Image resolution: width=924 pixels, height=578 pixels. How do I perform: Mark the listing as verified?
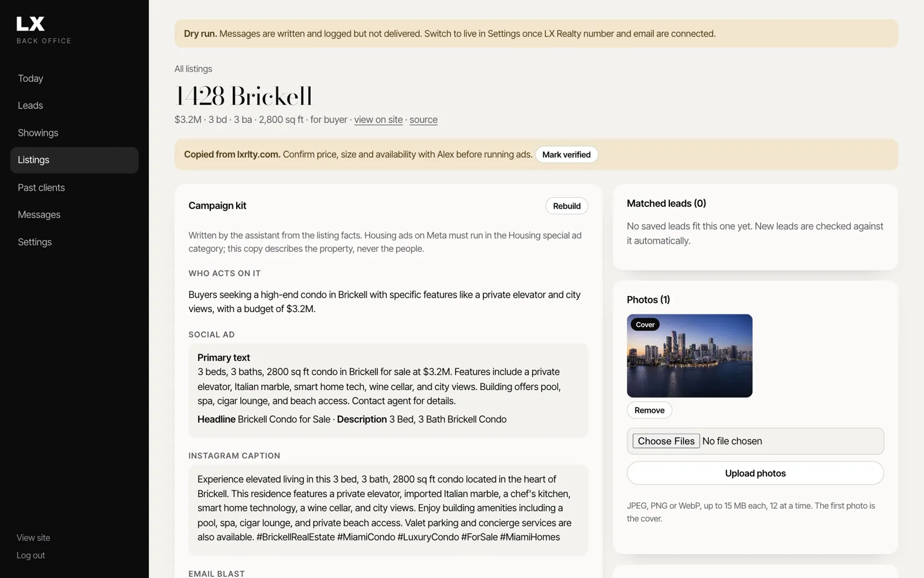pos(567,155)
